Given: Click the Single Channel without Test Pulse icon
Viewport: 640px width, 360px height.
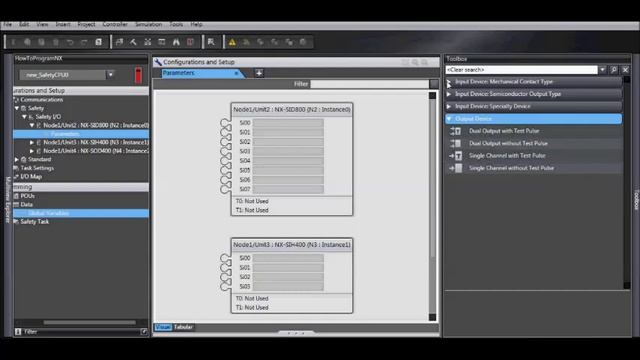Looking at the screenshot, I should [456, 168].
